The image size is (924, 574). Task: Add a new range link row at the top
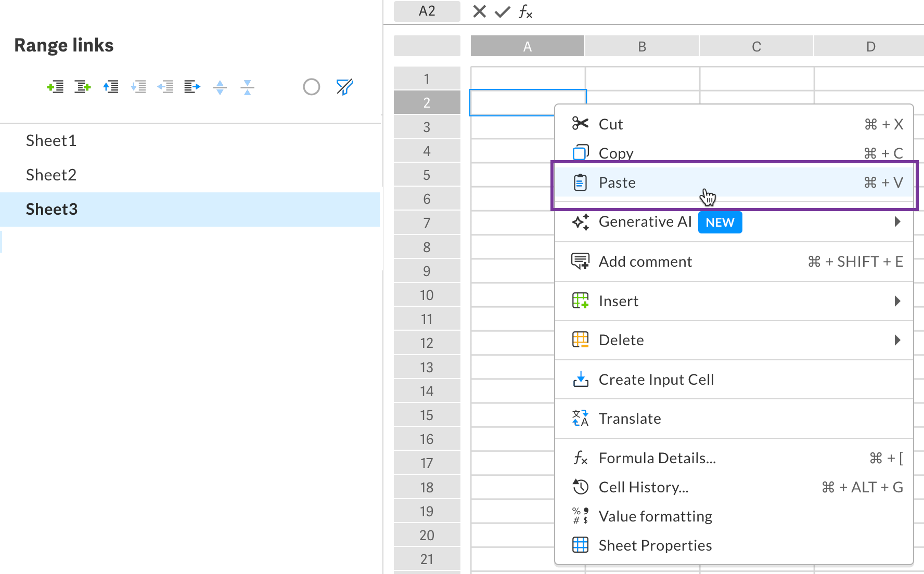82,87
